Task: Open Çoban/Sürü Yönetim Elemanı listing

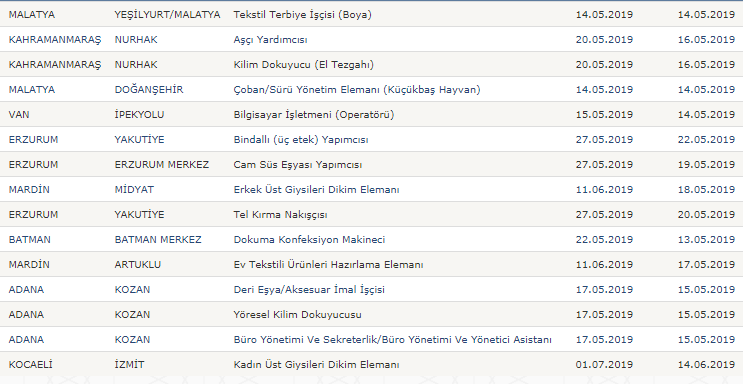Action: coord(357,90)
